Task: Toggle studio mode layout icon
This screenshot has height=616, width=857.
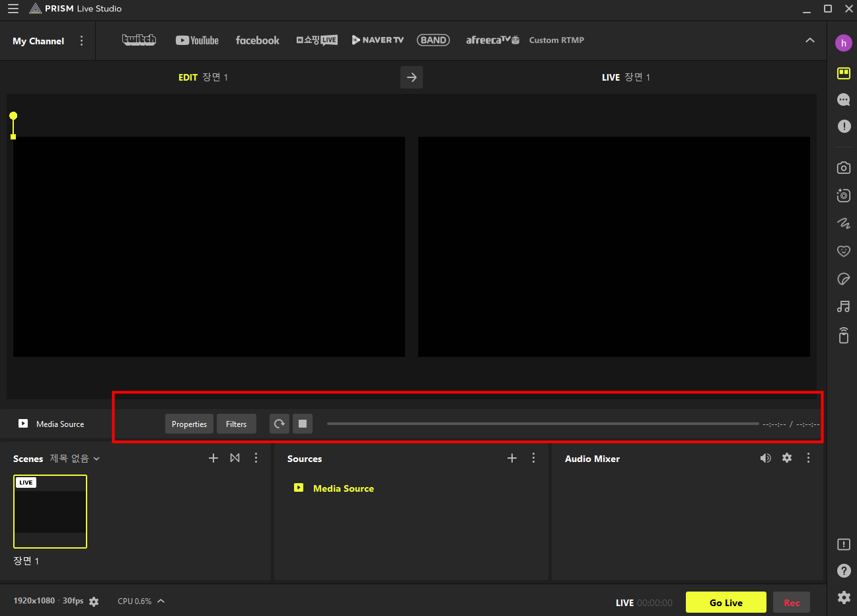Action: (x=843, y=73)
